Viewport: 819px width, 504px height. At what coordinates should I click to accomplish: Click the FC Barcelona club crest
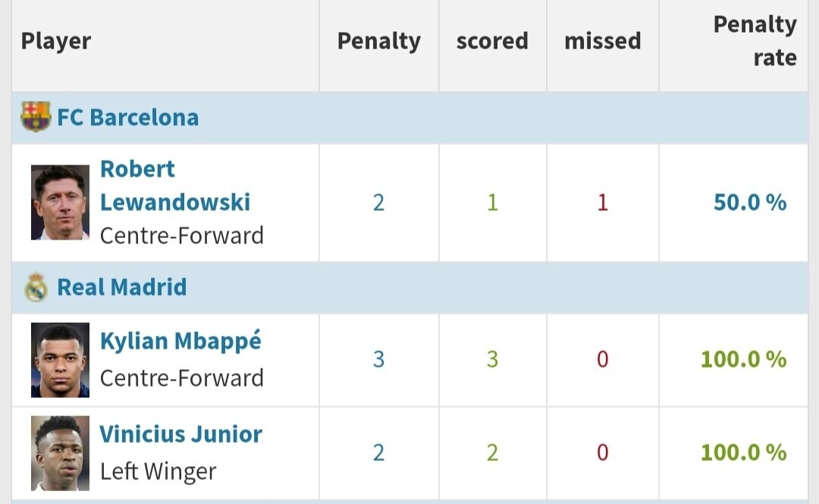point(36,117)
